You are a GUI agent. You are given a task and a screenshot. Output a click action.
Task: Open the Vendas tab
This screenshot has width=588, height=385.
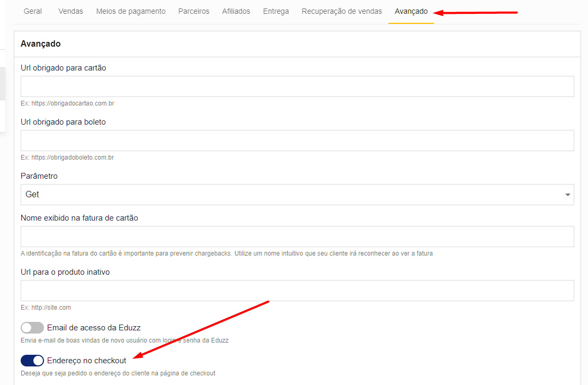click(x=70, y=11)
